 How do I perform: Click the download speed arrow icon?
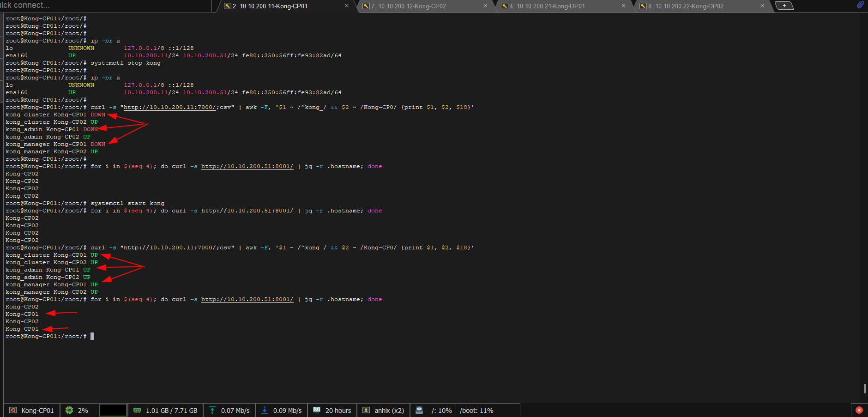(x=265, y=410)
